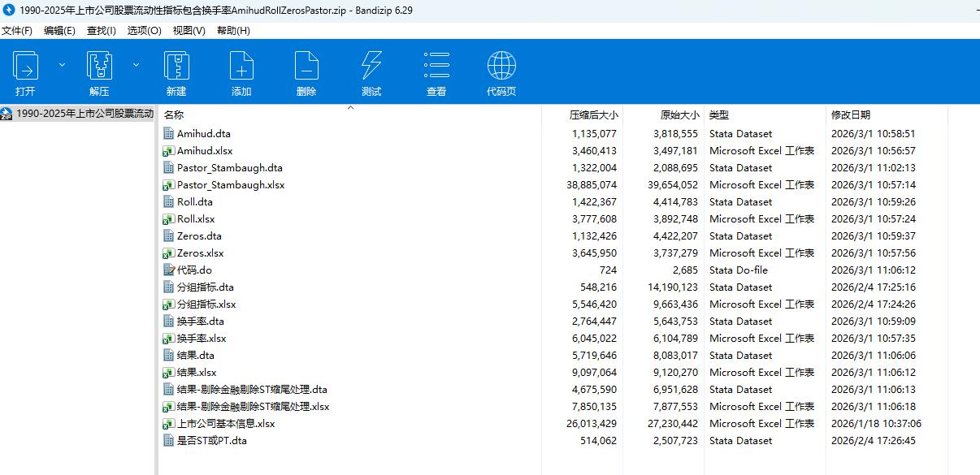Click the 结果.dta file icon
The height and width of the screenshot is (475, 980).
pyautogui.click(x=169, y=355)
